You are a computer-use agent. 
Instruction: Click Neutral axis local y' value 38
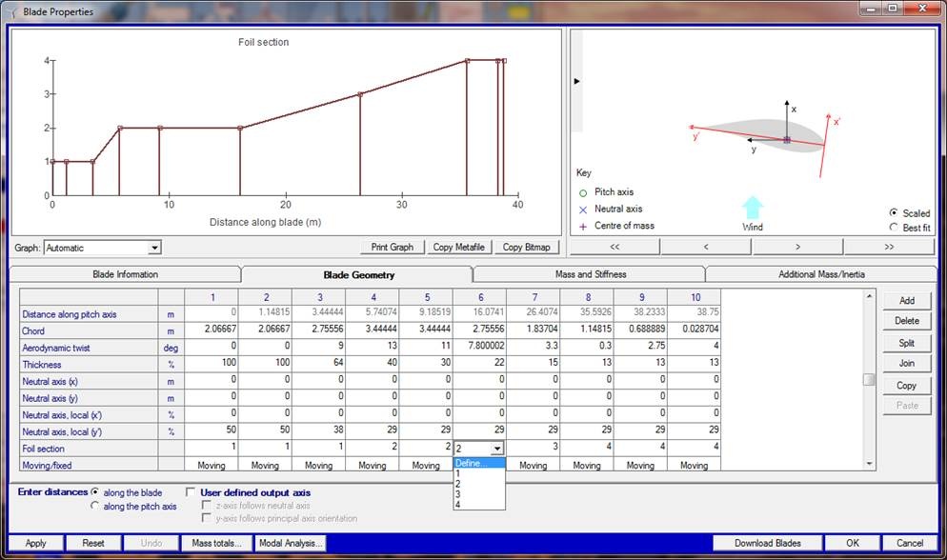click(x=319, y=430)
